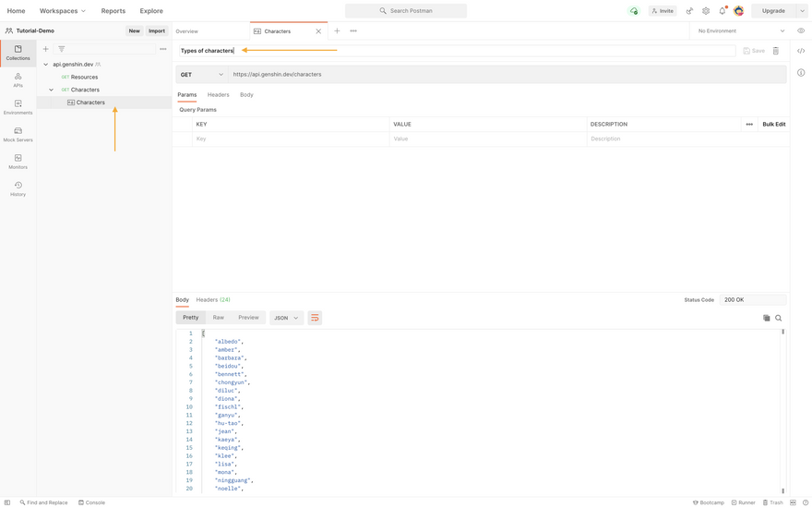The width and height of the screenshot is (812, 508).
Task: Open the Mock Servers panel
Action: 18,135
